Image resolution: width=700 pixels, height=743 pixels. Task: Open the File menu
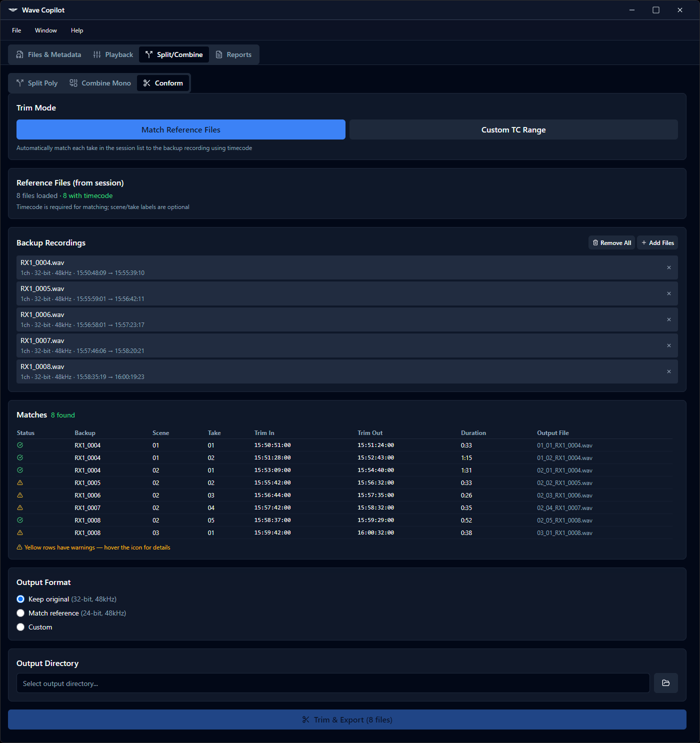coord(16,30)
